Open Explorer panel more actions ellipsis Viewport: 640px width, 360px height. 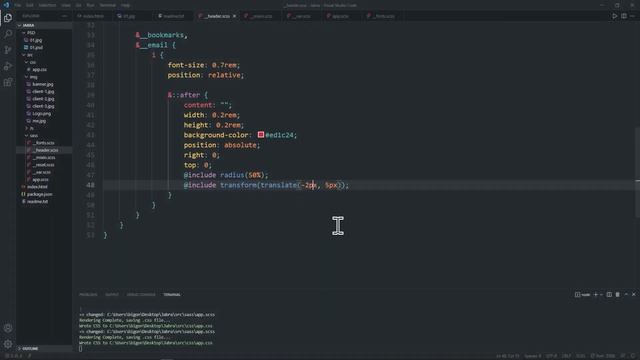pos(64,16)
